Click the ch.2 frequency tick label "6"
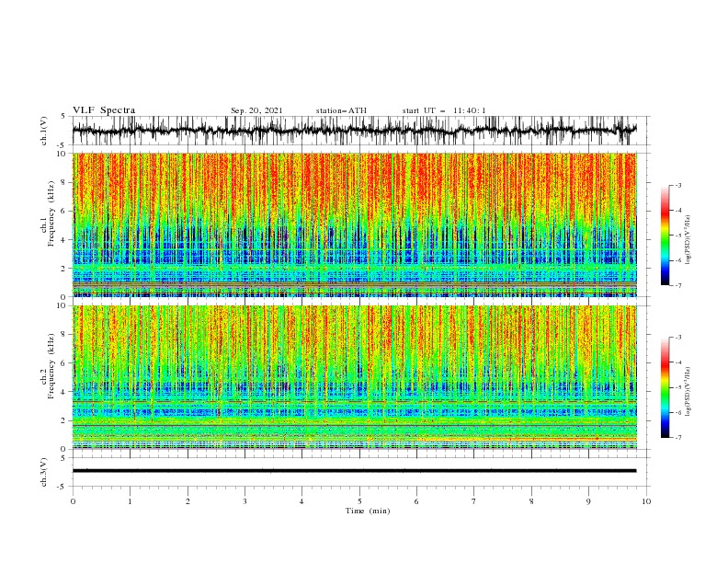Viewport: 728px width, 563px height. click(x=64, y=363)
